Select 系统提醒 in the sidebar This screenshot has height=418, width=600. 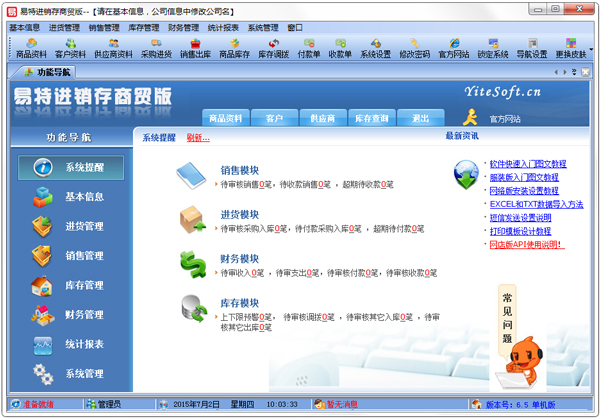(x=71, y=167)
